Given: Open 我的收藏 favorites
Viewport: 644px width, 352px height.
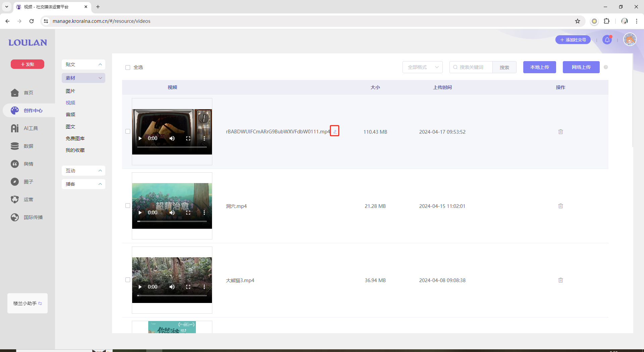Looking at the screenshot, I should [75, 150].
